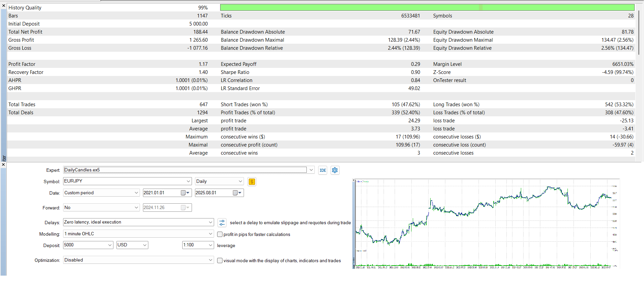Open calendar picker for start date 2021.01.01
Image resolution: width=644 pixels, height=281 pixels.
pyautogui.click(x=186, y=193)
